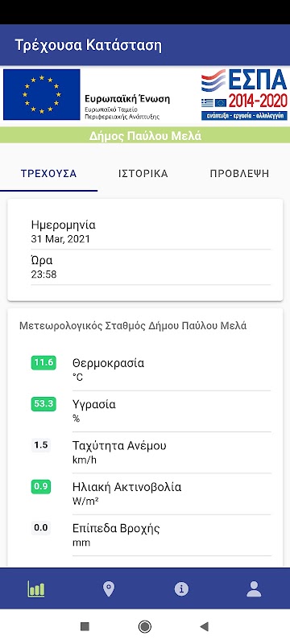Tap the Android home circle button

[144, 626]
